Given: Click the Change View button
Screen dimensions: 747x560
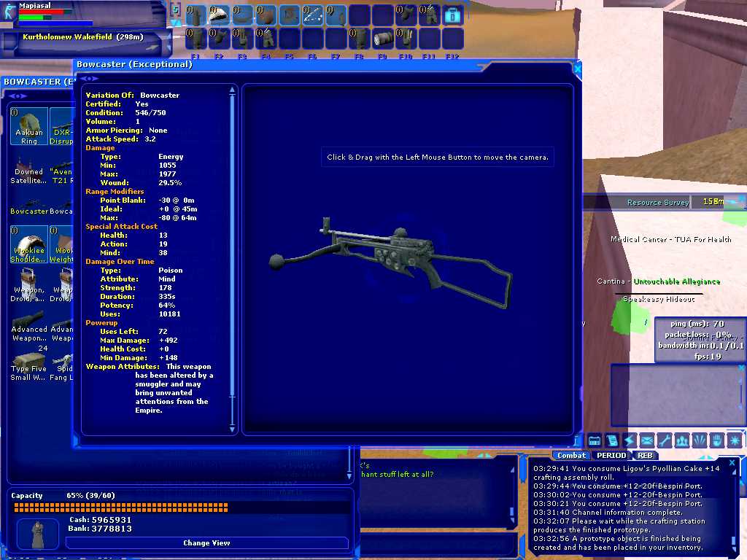Looking at the screenshot, I should click(206, 542).
